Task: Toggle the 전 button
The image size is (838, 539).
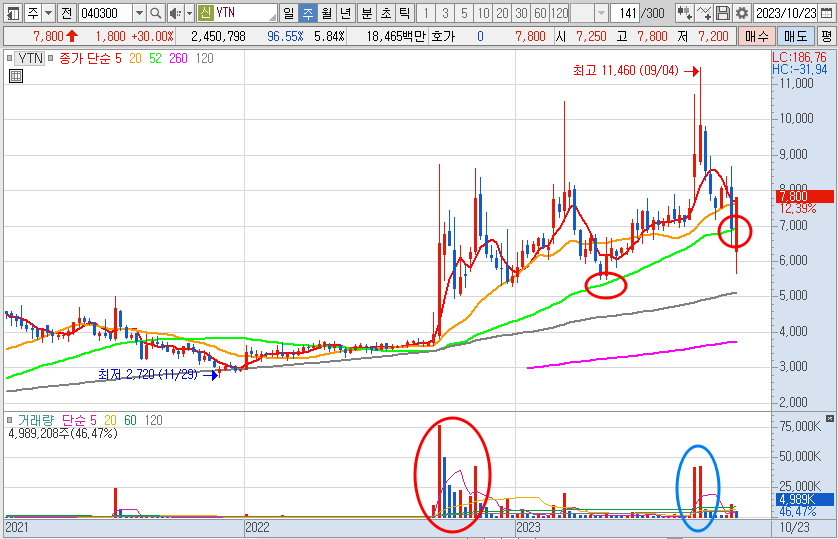Action: tap(66, 12)
